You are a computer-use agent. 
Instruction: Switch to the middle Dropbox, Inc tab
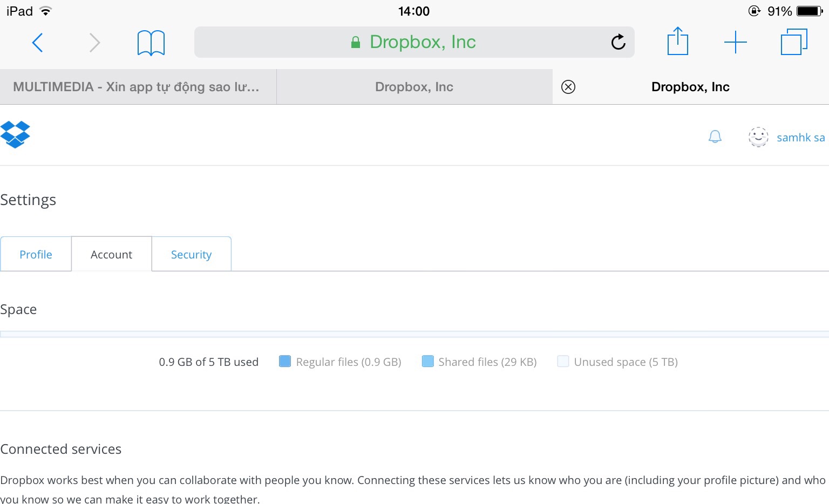414,87
